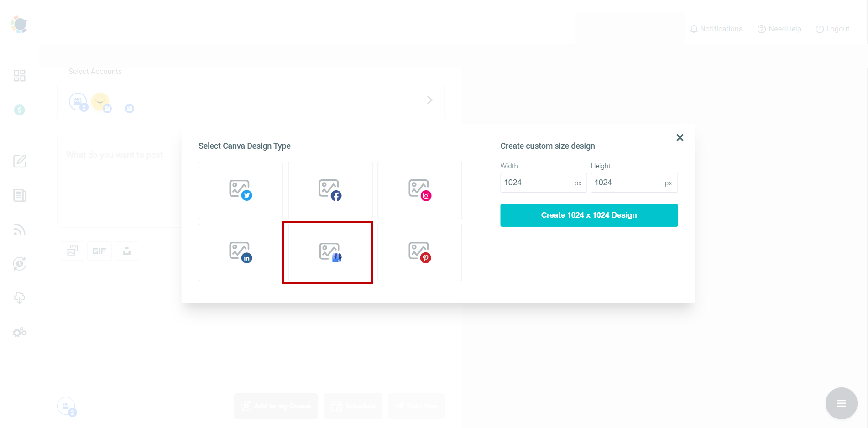Open the compose pencil icon in sidebar
This screenshot has width=868, height=428.
[x=19, y=161]
